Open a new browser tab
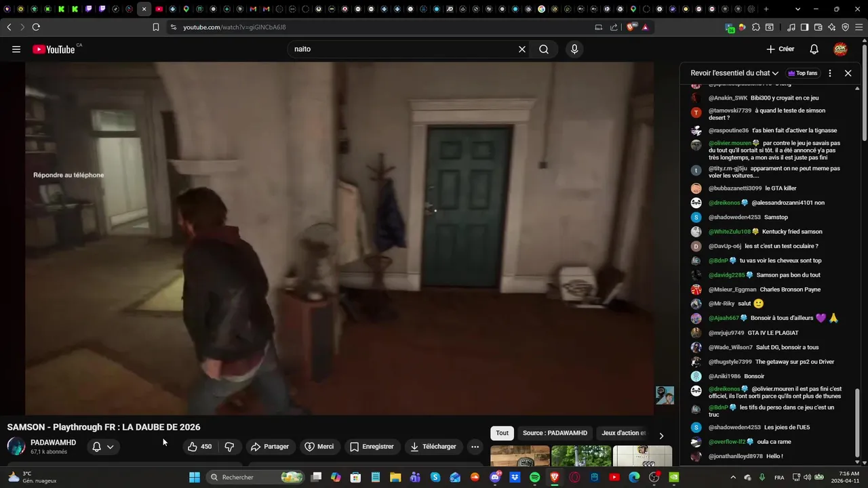Image resolution: width=868 pixels, height=488 pixels. pyautogui.click(x=766, y=9)
